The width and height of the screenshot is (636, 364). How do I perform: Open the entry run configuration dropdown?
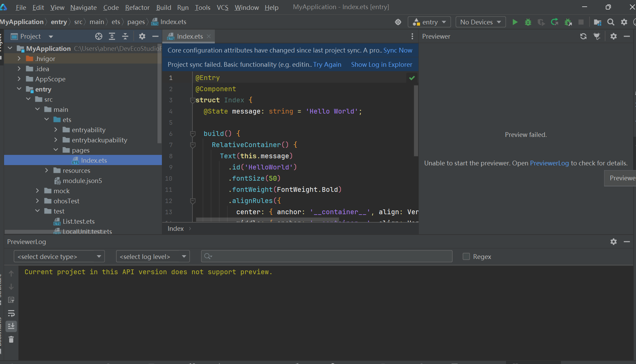click(x=429, y=22)
